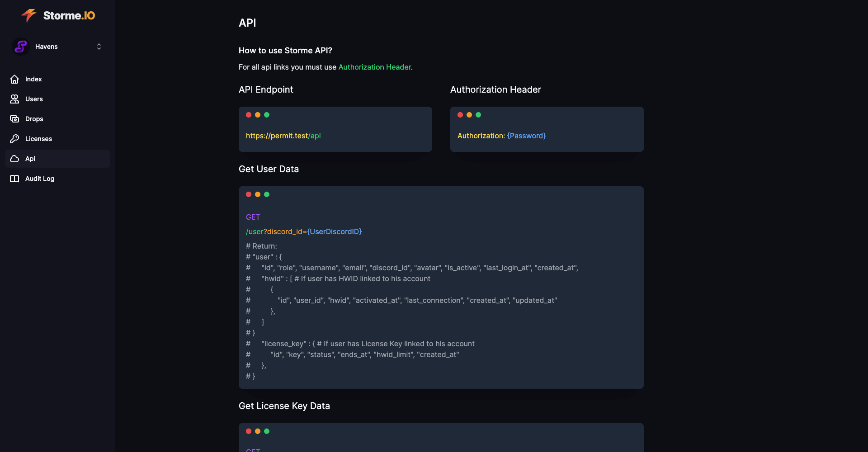Click the Audit Log book icon
This screenshot has height=452, width=868.
(x=14, y=179)
